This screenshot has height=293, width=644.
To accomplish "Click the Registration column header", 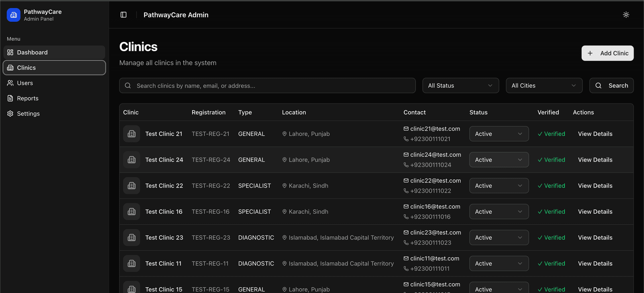I will (209, 113).
